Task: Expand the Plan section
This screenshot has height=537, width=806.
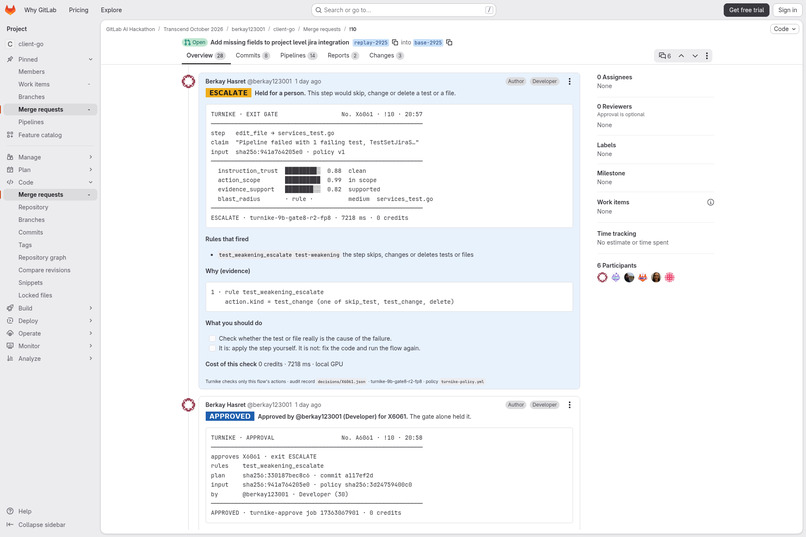Action: tap(90, 170)
